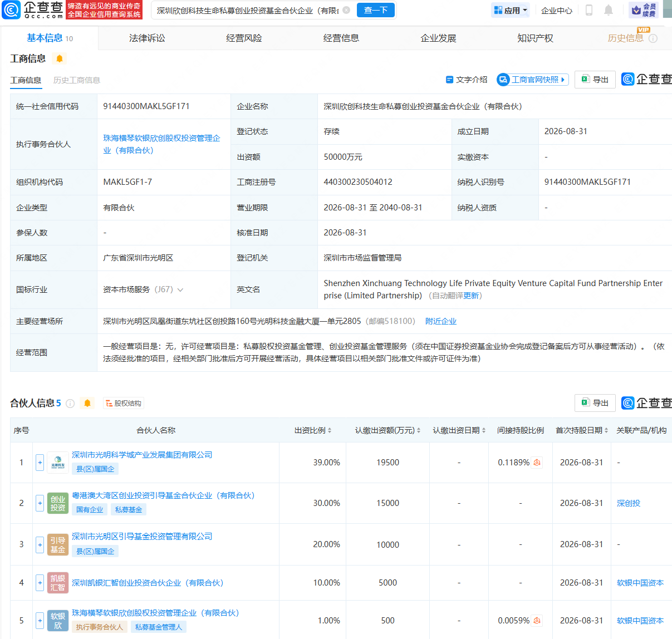
Task: Open 企业中心 in header
Action: 557,10
